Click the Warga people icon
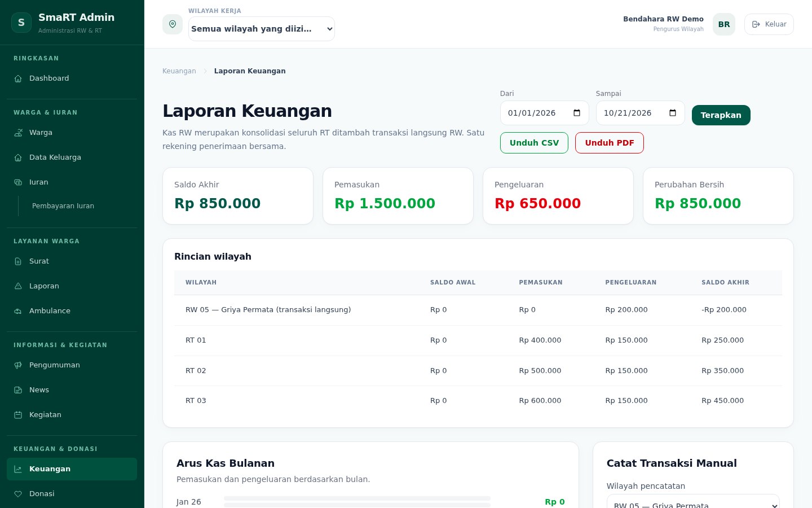The height and width of the screenshot is (508, 812). 18,133
